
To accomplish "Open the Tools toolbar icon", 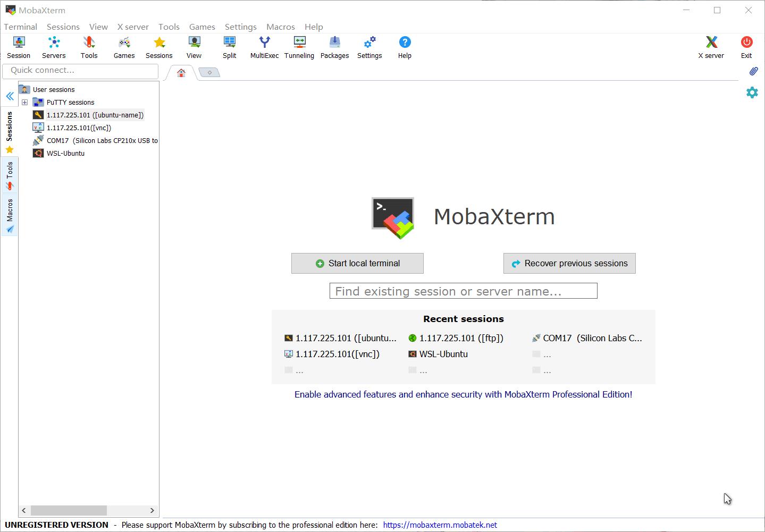I will coord(89,47).
